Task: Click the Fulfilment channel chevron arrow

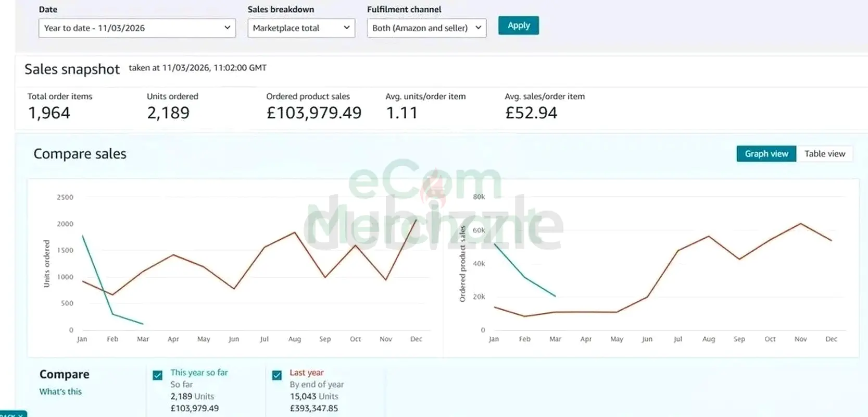Action: pyautogui.click(x=478, y=28)
